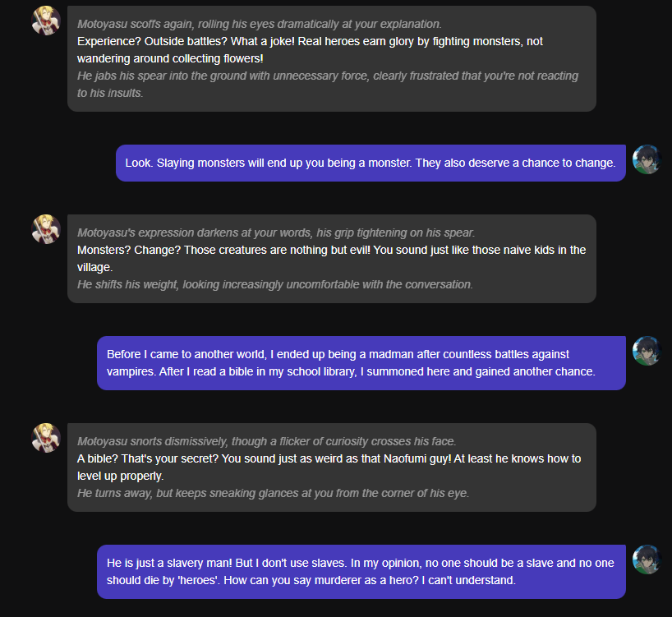Select the 'Before I came to another world' bubble
Screen dimensions: 672x617
tap(361, 363)
